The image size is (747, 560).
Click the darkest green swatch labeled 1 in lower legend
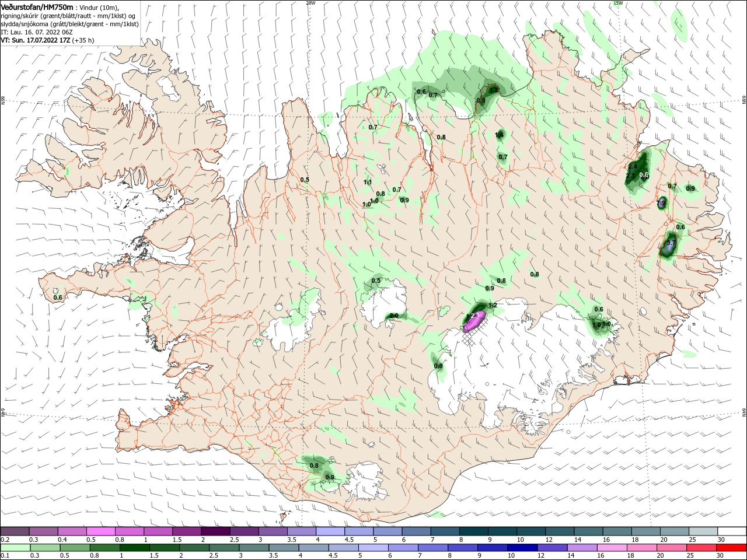(135, 548)
